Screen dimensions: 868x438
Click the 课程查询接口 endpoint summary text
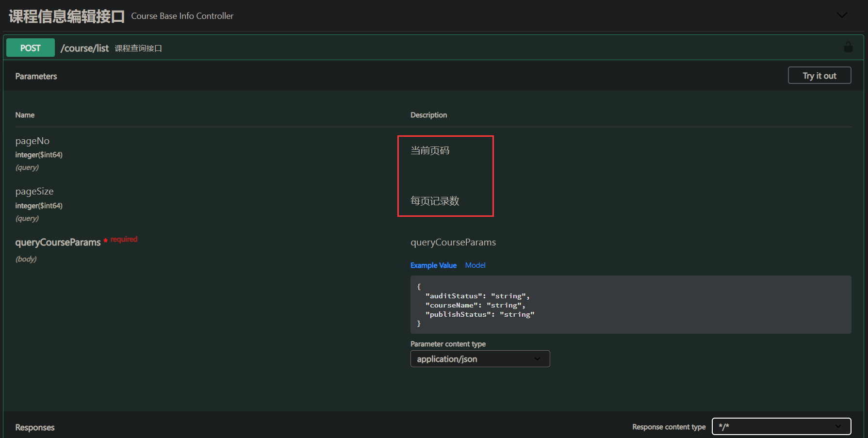click(138, 49)
